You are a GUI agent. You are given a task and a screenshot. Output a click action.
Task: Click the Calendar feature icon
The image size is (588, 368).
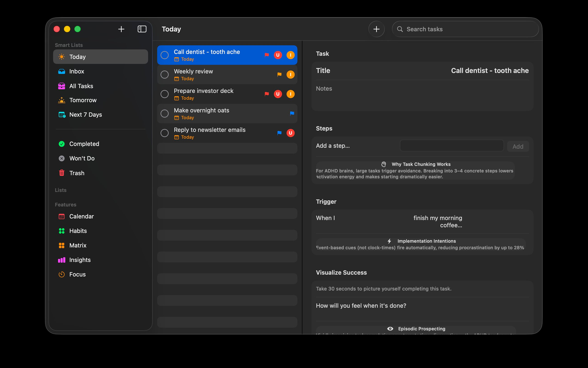62,216
